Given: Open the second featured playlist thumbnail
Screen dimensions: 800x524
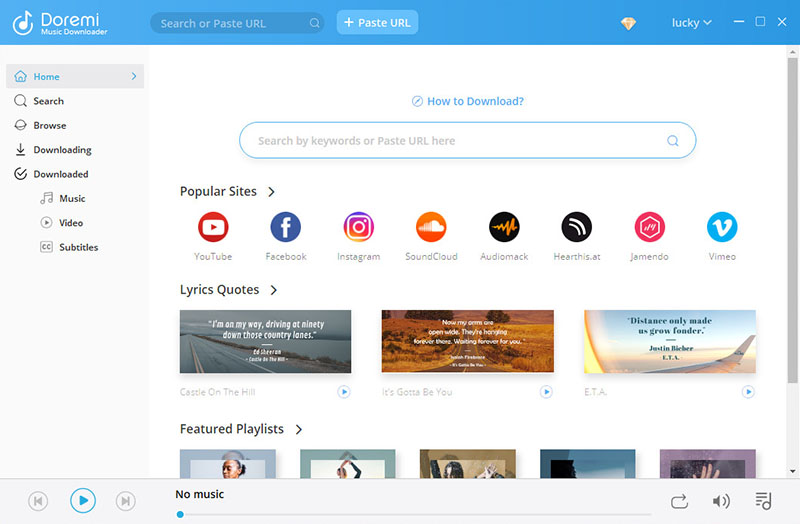Looking at the screenshot, I should (x=347, y=464).
